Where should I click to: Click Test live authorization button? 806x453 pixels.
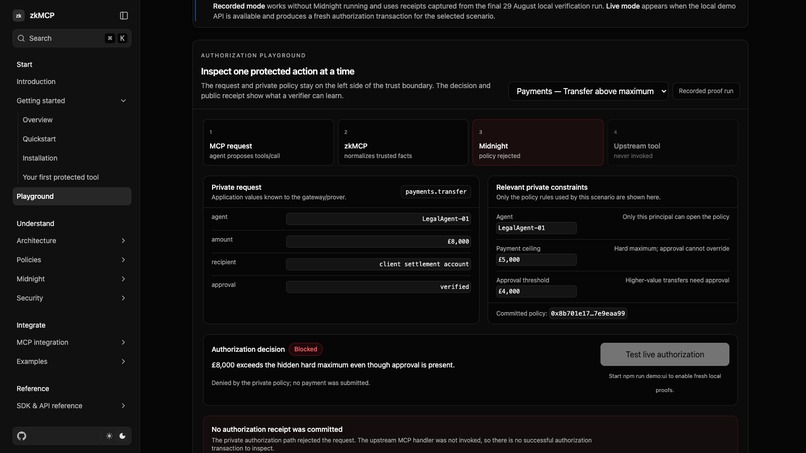tap(665, 354)
